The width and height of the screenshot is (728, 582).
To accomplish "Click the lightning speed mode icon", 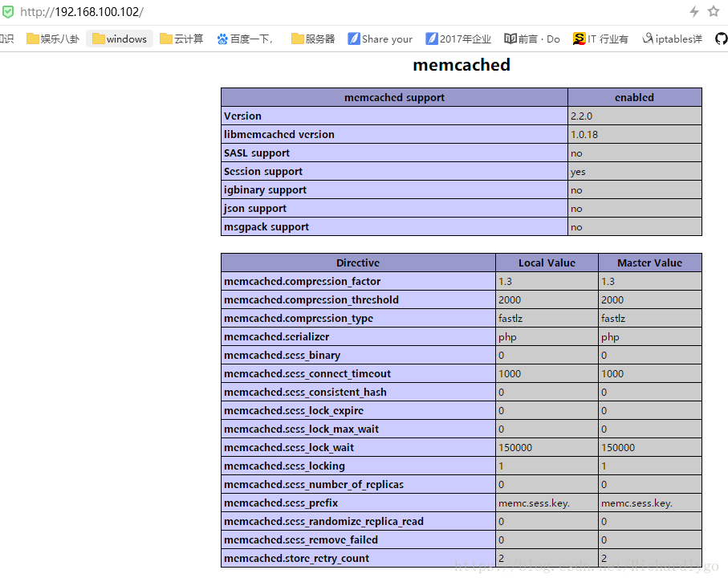I will tap(694, 11).
